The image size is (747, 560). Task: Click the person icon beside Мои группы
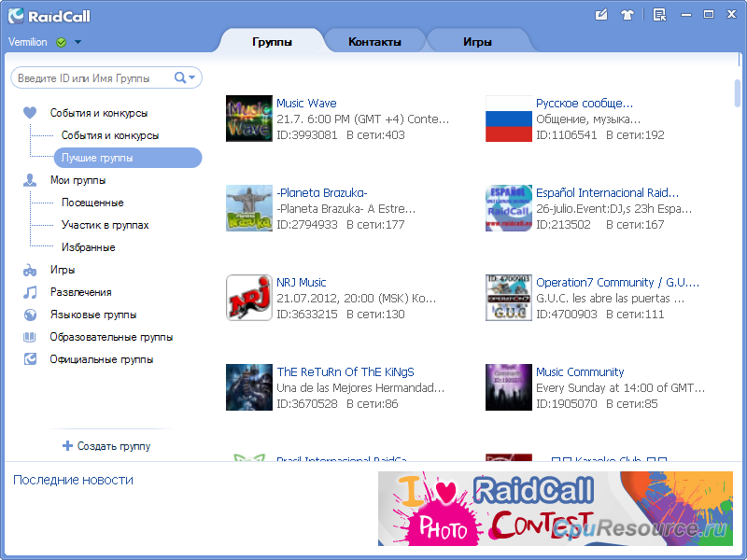(x=30, y=180)
